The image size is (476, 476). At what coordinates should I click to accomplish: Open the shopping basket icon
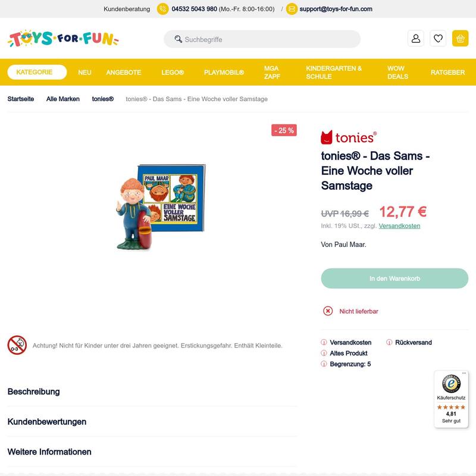click(x=460, y=39)
